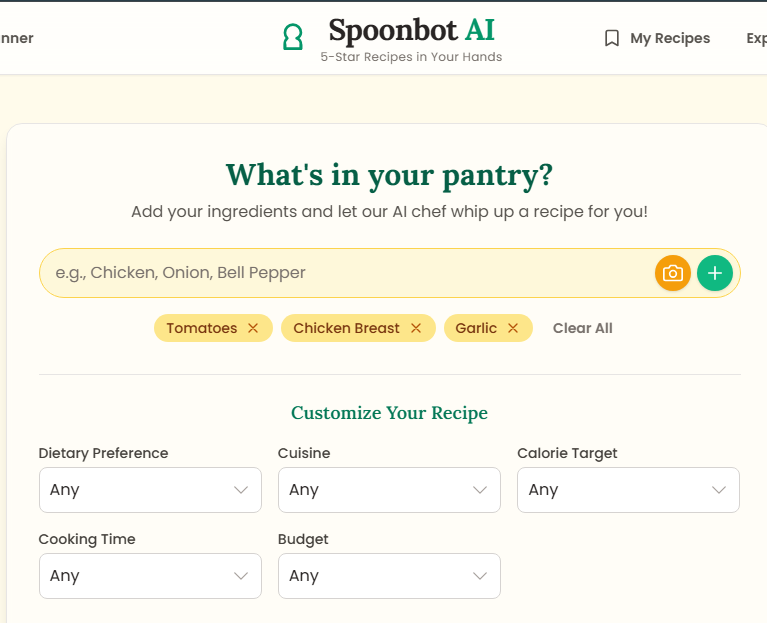
Task: Remove the Tomatoes ingredient tag
Action: pos(253,328)
